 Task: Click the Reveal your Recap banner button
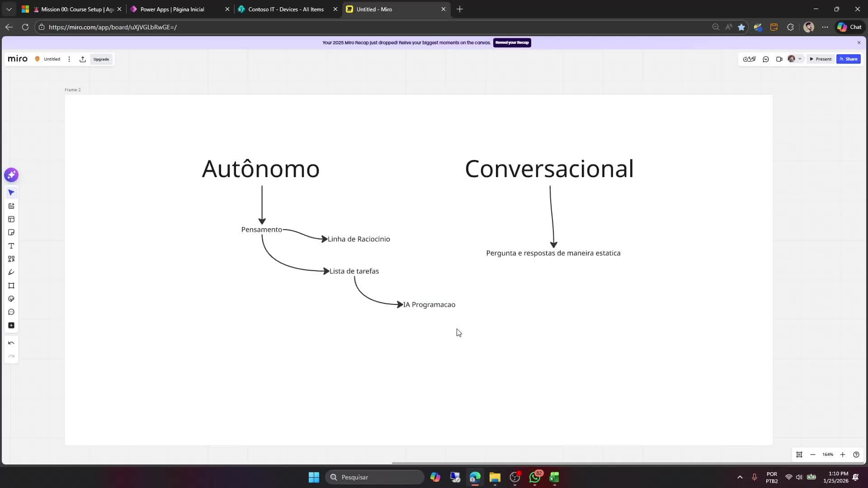click(x=512, y=42)
